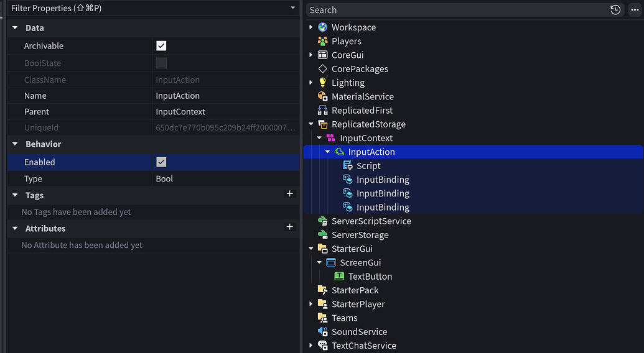Screen dimensions: 644x353
Task: Expand the Workspace tree node
Action: pos(311,27)
